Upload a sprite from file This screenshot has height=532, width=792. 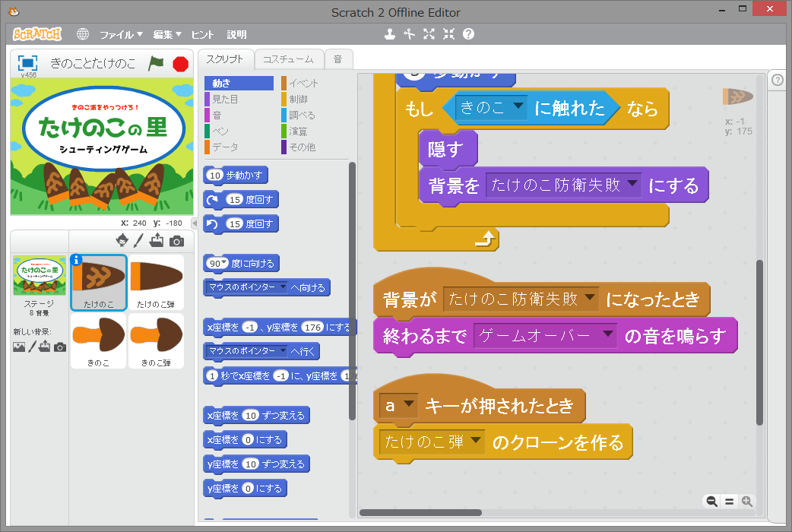pos(157,240)
